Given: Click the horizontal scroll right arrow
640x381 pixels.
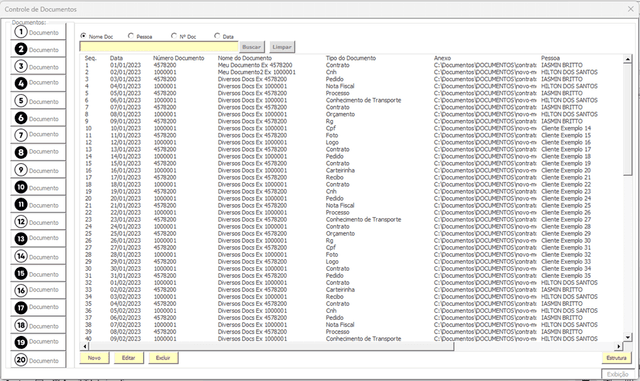Looking at the screenshot, I should (x=618, y=346).
